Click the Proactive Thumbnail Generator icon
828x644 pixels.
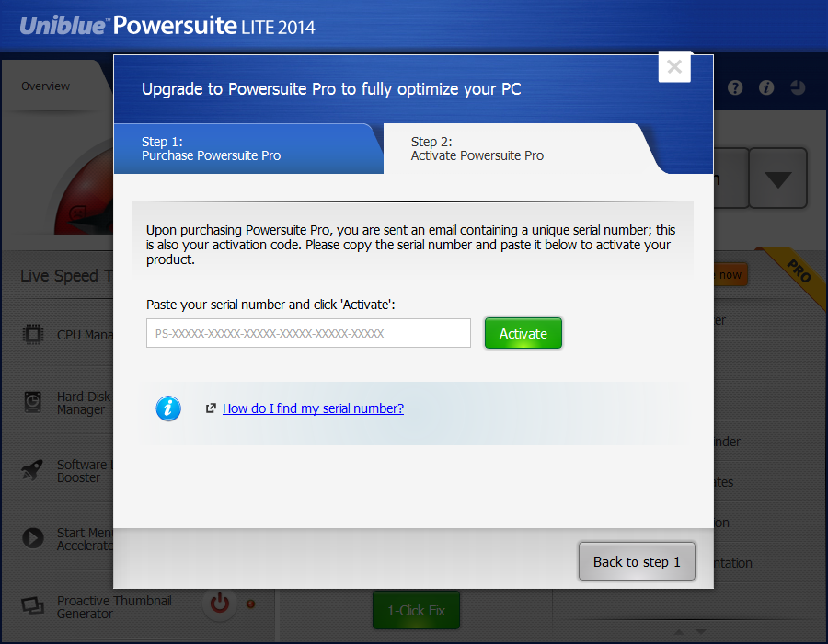[x=33, y=606]
